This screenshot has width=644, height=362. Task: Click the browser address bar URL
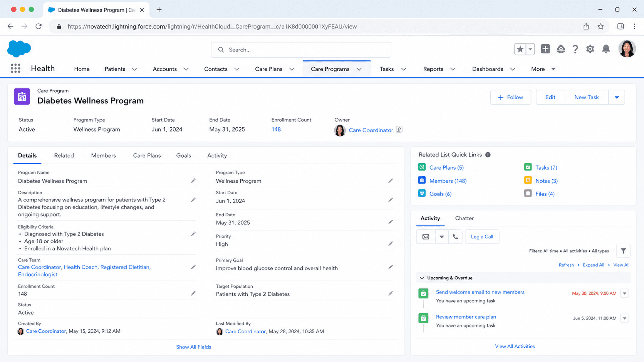coord(212,27)
